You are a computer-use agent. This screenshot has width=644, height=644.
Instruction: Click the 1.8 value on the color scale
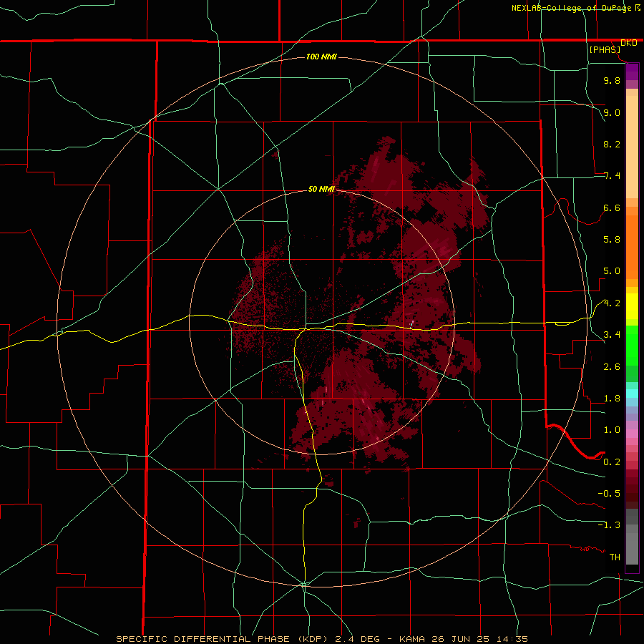(612, 399)
